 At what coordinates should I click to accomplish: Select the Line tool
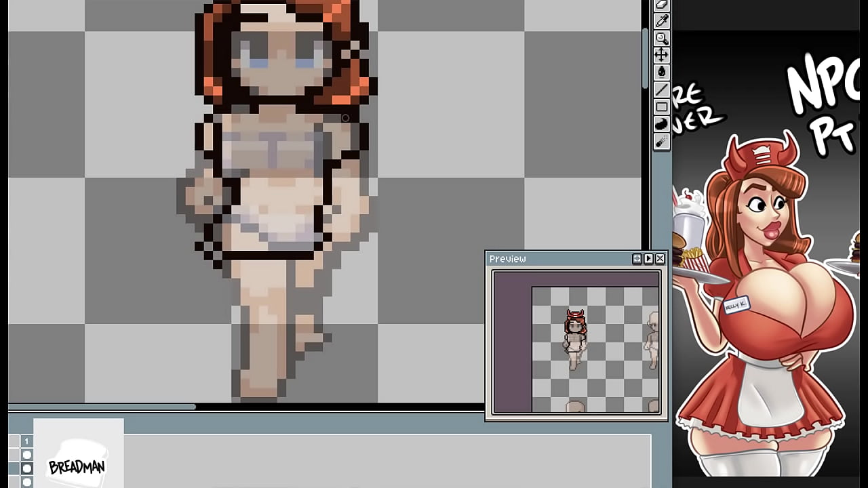pyautogui.click(x=662, y=90)
